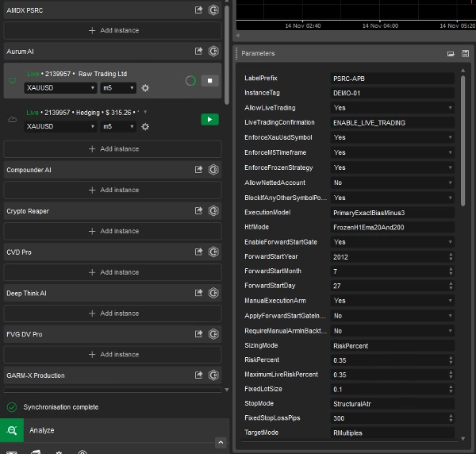
Task: Click Deep Think AI cTrader store icon
Action: [x=213, y=293]
